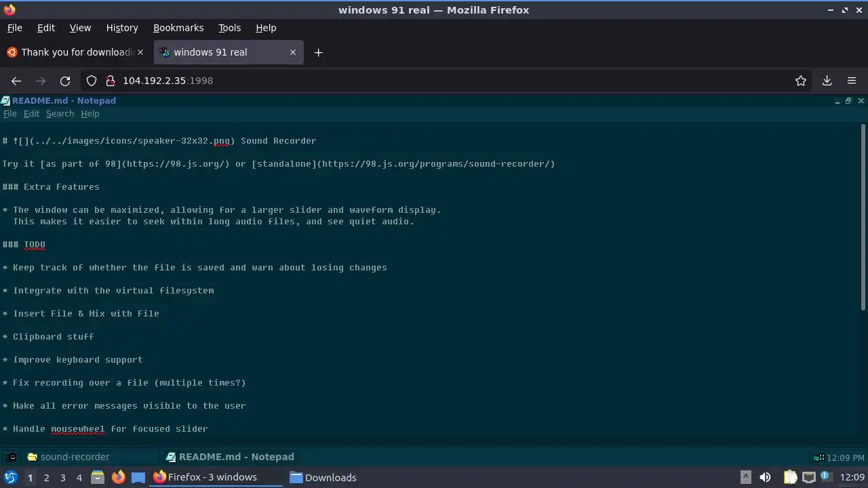Open the Firefox hamburger application menu
868x488 pixels.
pos(852,81)
